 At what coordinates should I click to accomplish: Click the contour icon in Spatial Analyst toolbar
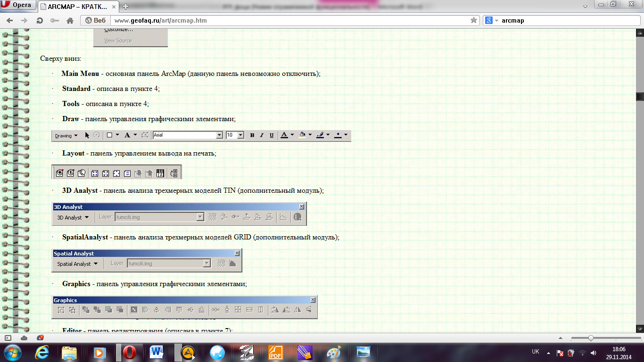[x=221, y=263]
